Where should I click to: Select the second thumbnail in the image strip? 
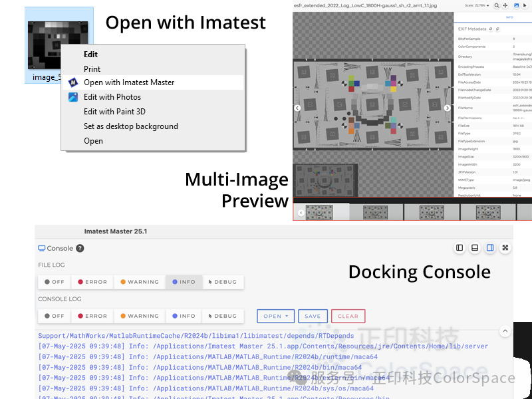[x=375, y=213]
